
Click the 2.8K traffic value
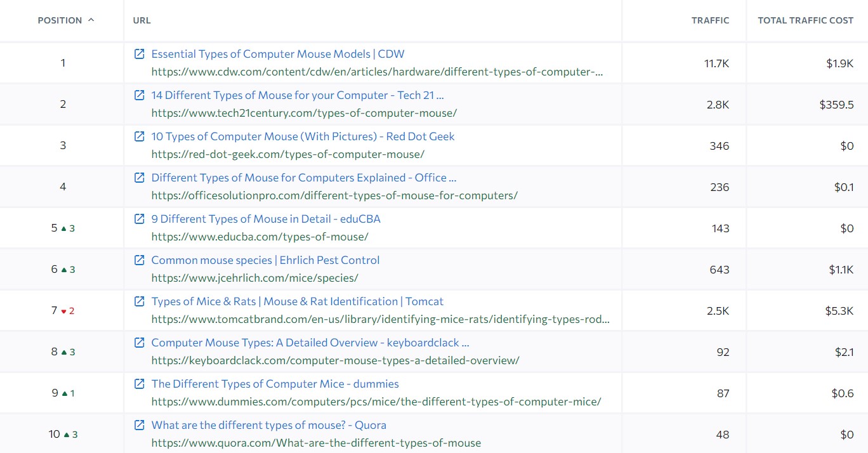point(718,105)
